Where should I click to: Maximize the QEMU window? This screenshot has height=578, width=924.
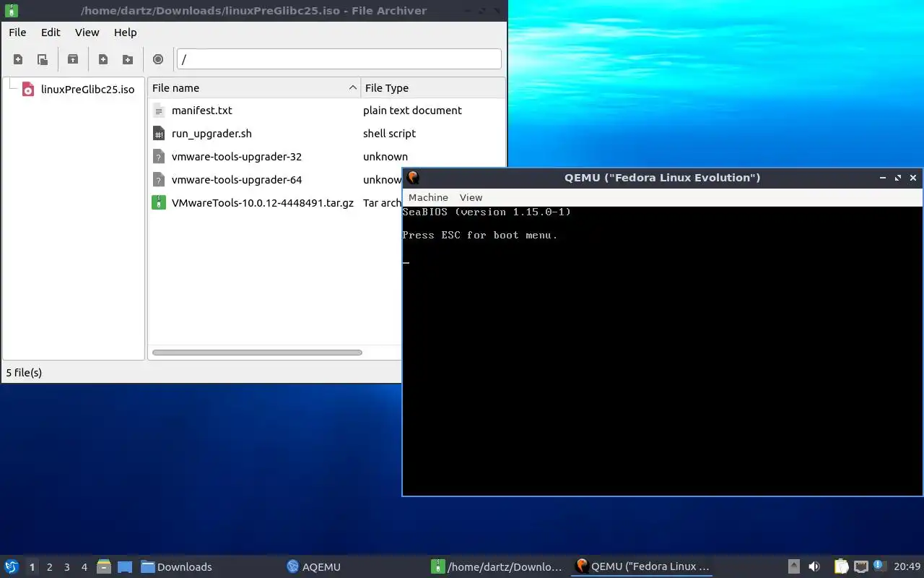click(x=898, y=178)
